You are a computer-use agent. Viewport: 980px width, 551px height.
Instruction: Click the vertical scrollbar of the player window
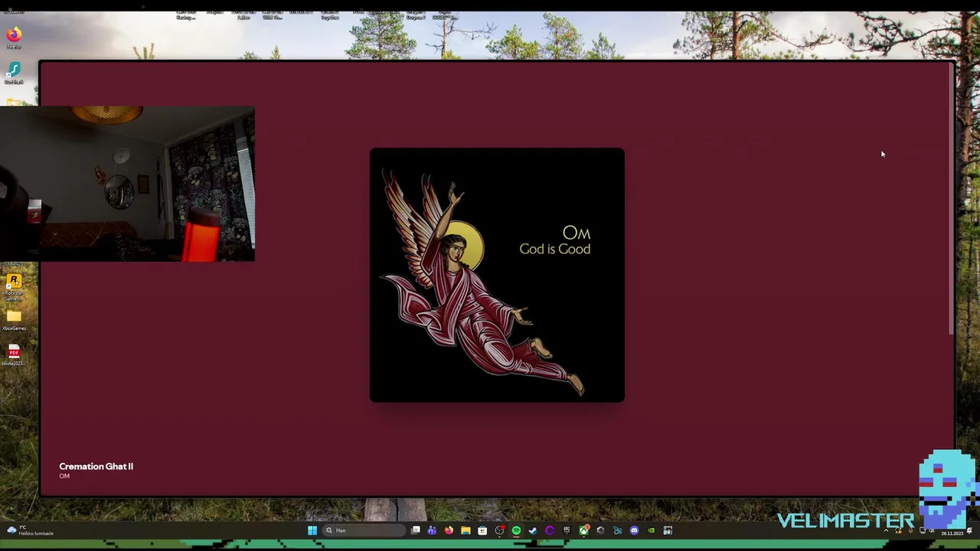(x=952, y=199)
